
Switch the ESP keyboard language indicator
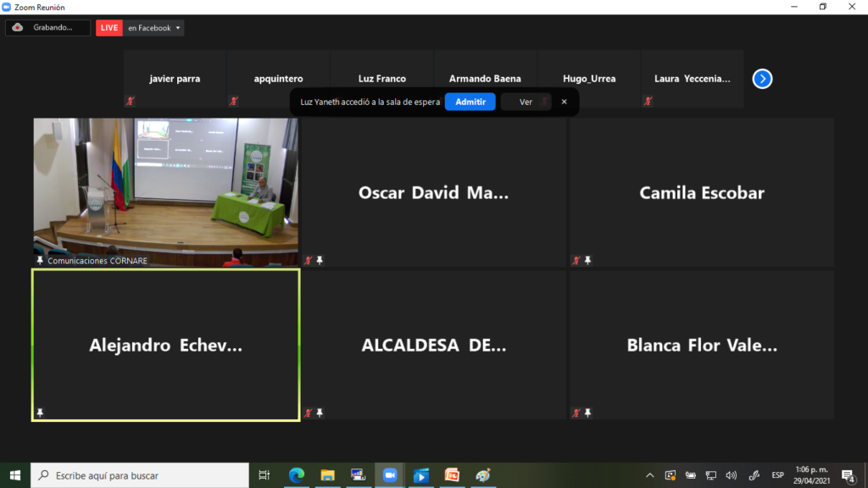coord(777,475)
